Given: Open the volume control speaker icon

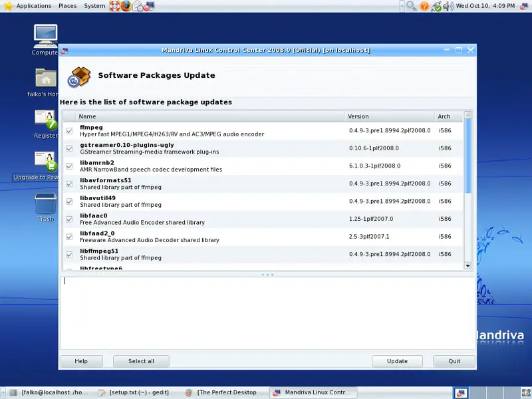Looking at the screenshot, I should coord(448,6).
